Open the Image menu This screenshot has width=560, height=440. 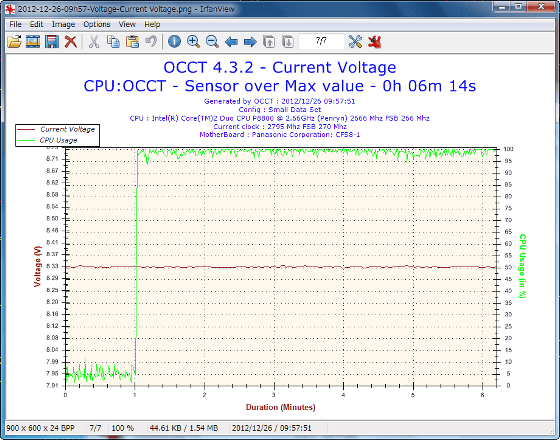click(x=63, y=24)
